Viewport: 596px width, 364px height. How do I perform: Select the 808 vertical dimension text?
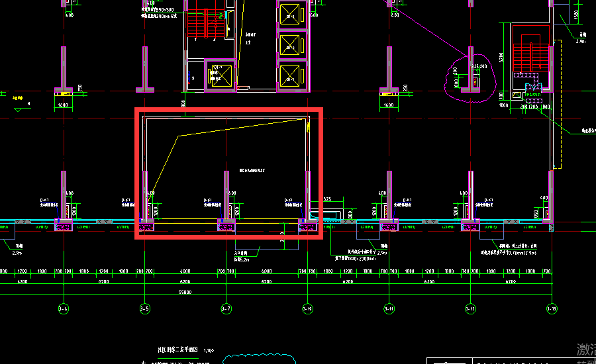[183, 103]
